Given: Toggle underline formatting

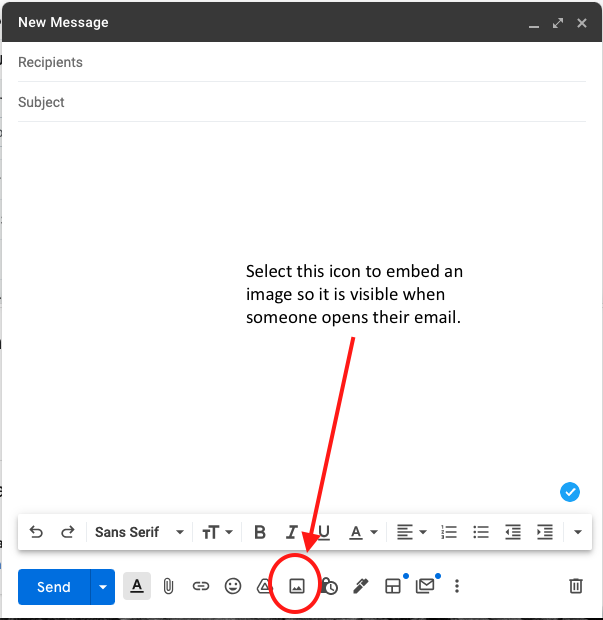Looking at the screenshot, I should point(324,532).
